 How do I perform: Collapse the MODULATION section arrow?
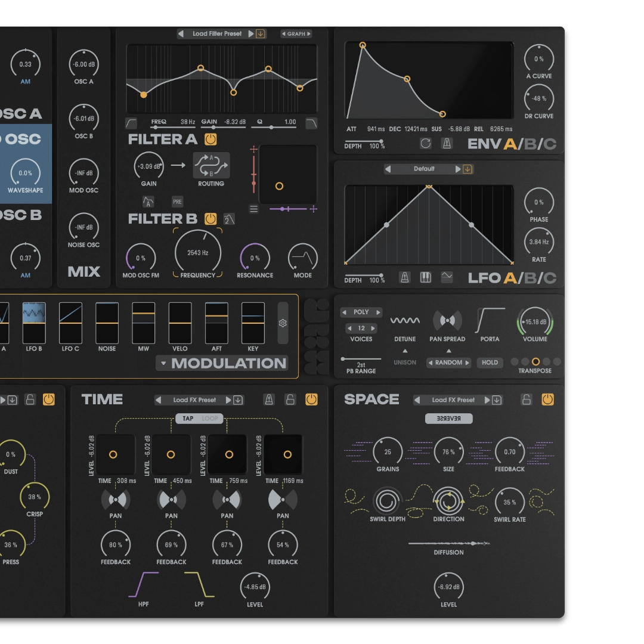point(163,363)
